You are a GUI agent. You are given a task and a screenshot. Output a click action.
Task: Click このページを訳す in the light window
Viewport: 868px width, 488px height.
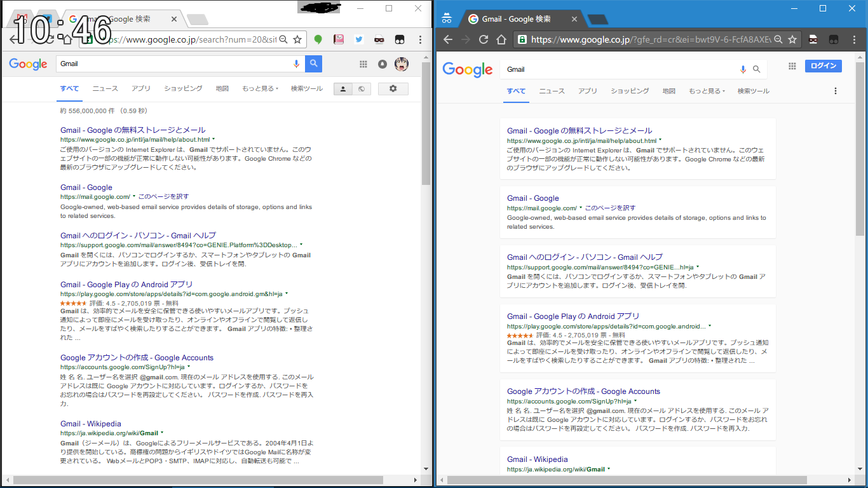[x=163, y=196]
